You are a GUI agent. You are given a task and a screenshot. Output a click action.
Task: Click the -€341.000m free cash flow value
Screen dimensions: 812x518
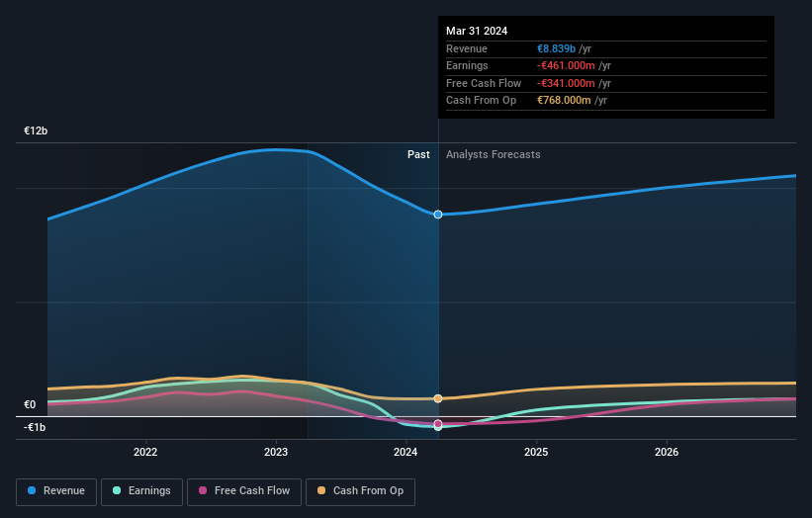(566, 83)
